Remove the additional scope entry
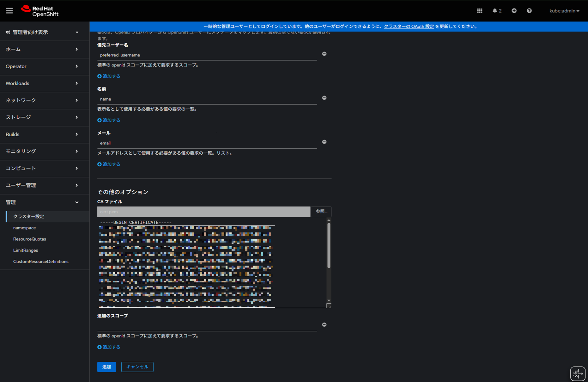The height and width of the screenshot is (382, 588). (324, 325)
